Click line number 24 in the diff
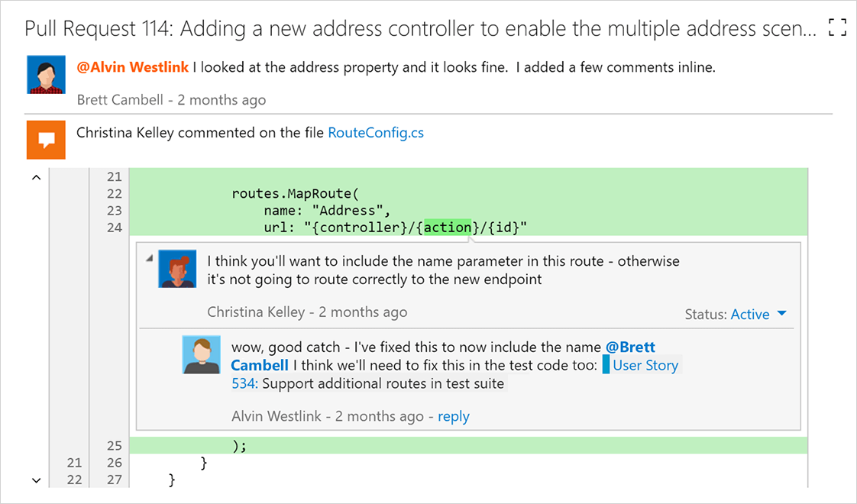 pyautogui.click(x=115, y=228)
